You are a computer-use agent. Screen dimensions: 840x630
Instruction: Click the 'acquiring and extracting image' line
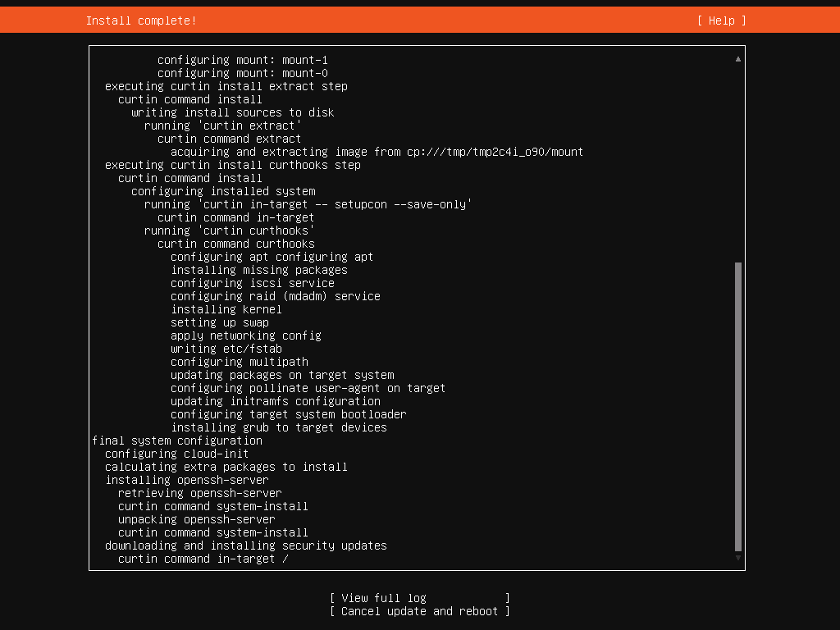[377, 152]
